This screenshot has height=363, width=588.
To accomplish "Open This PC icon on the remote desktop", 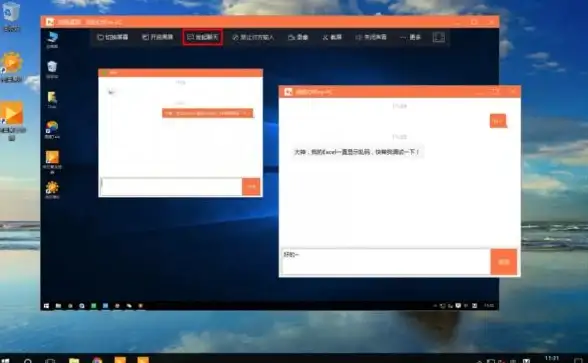I will pyautogui.click(x=52, y=40).
